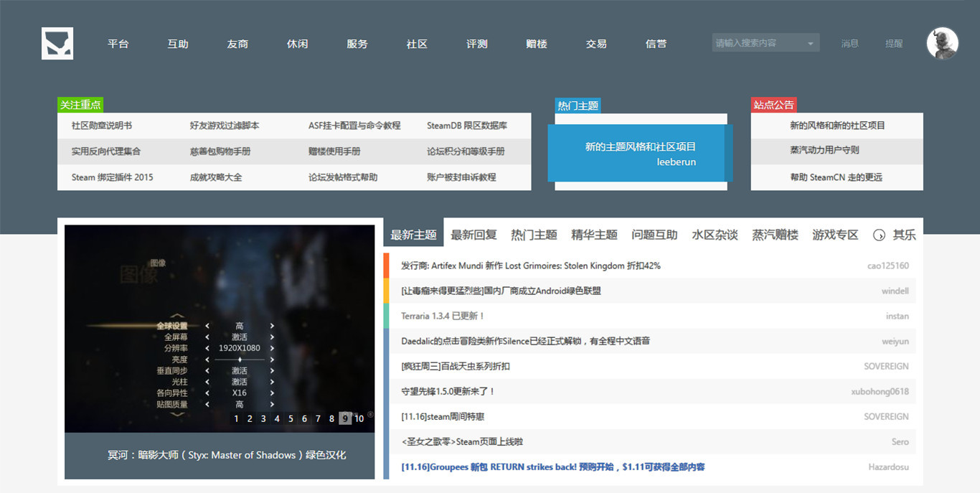The image size is (980, 493).
Task: Click the game slideshow image
Action: 220,329
